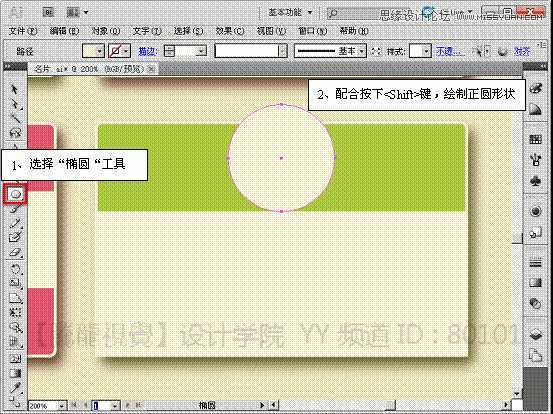Click the recolor artwork icon
The width and height of the screenshot is (553, 414).
click(x=503, y=52)
